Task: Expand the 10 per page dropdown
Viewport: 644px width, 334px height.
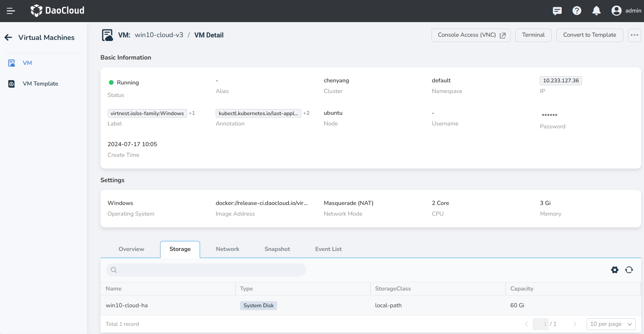Action: pyautogui.click(x=611, y=324)
